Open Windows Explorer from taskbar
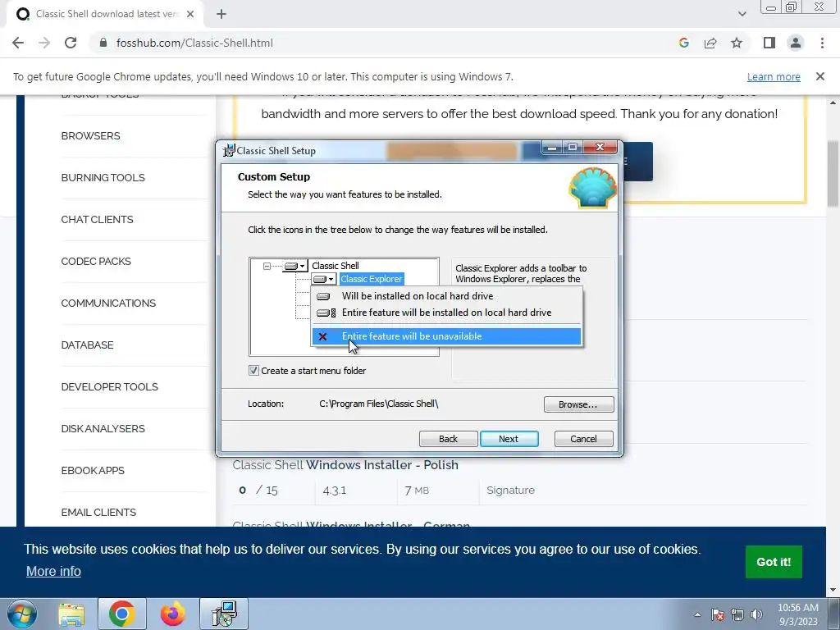The height and width of the screenshot is (630, 840). (x=71, y=614)
